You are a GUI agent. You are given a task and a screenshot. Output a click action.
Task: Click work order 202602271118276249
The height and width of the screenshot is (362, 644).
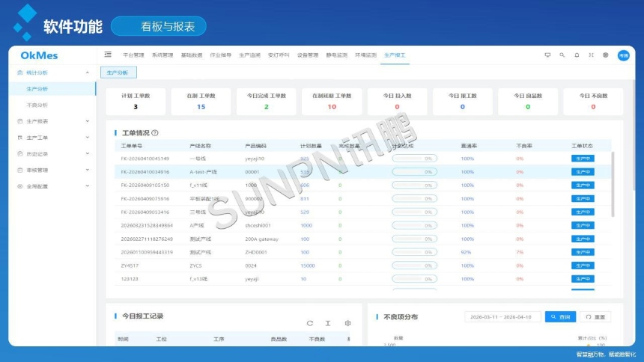(x=147, y=239)
